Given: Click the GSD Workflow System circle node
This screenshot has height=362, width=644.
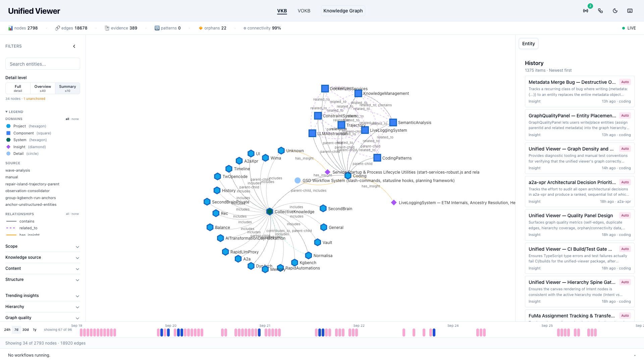Looking at the screenshot, I should coord(298,180).
